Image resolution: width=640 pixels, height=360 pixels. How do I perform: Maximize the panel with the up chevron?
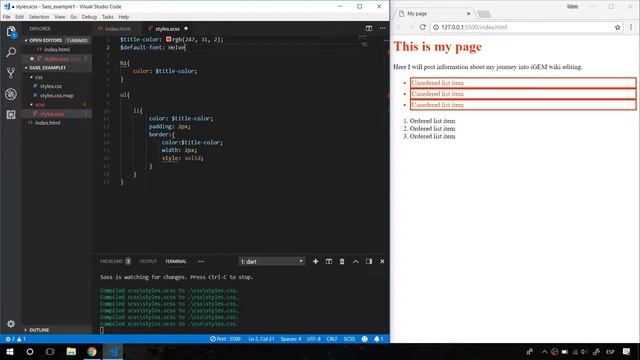[356, 262]
